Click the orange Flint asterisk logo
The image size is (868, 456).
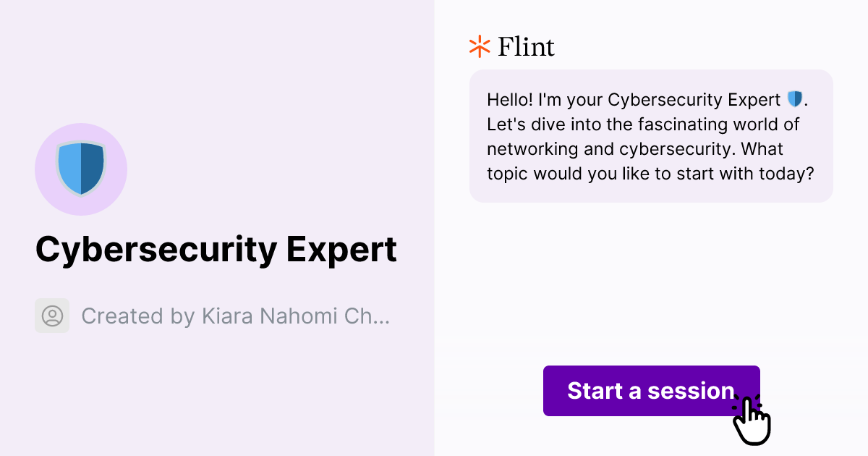[479, 46]
